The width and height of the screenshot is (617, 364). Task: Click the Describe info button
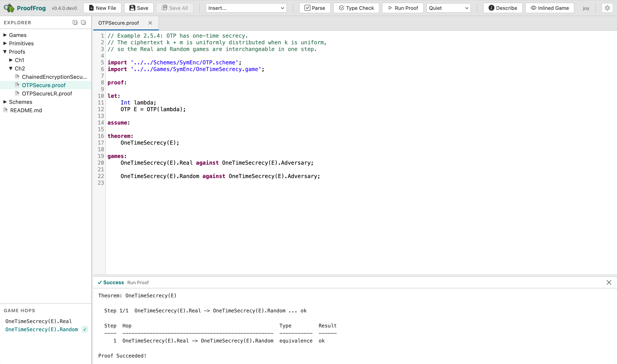[x=503, y=8]
